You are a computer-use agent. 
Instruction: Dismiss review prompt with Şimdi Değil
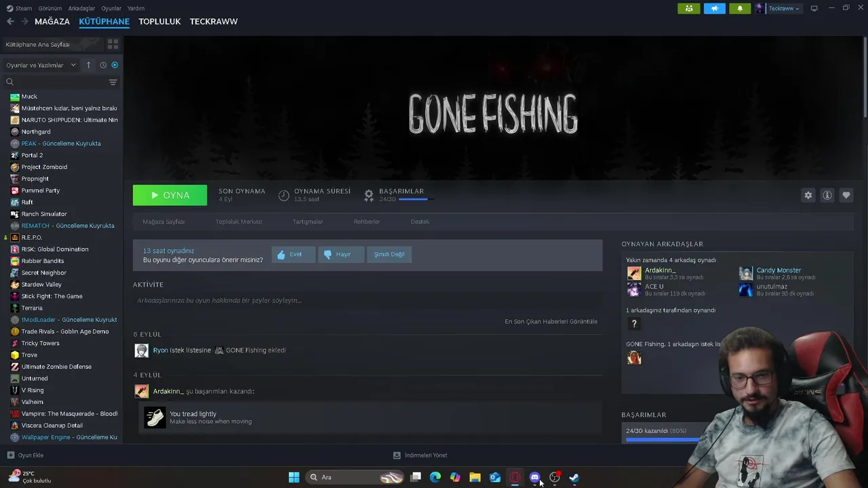click(x=389, y=254)
